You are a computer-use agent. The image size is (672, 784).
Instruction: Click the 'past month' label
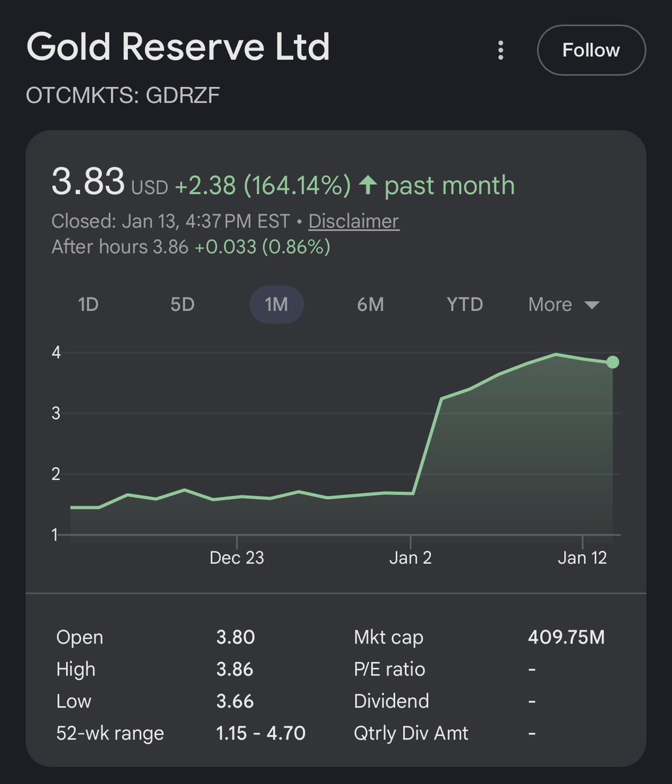click(449, 186)
